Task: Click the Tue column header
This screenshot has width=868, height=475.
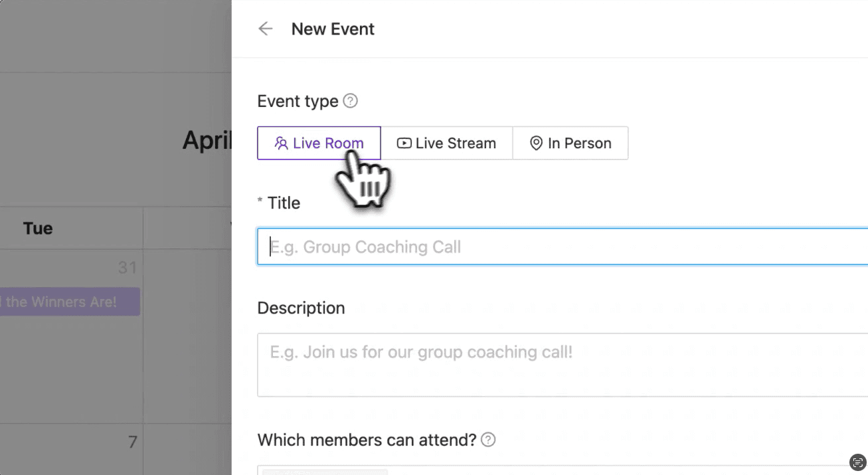Action: pyautogui.click(x=38, y=229)
